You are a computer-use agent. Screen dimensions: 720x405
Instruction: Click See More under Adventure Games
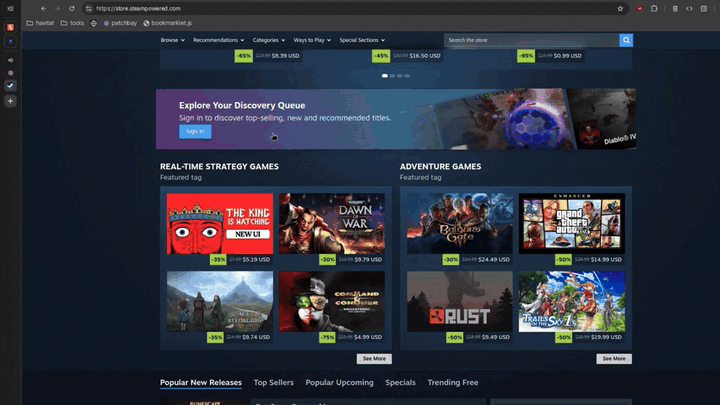tap(614, 359)
